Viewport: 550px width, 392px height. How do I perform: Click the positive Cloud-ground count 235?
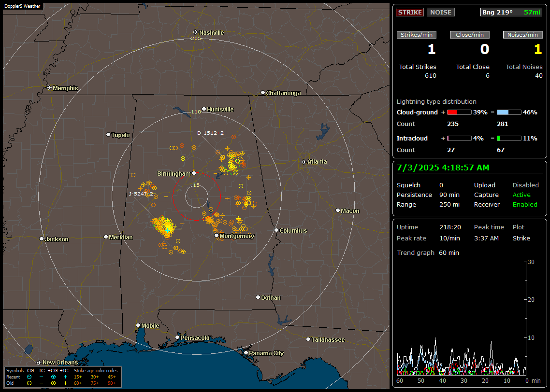[452, 124]
